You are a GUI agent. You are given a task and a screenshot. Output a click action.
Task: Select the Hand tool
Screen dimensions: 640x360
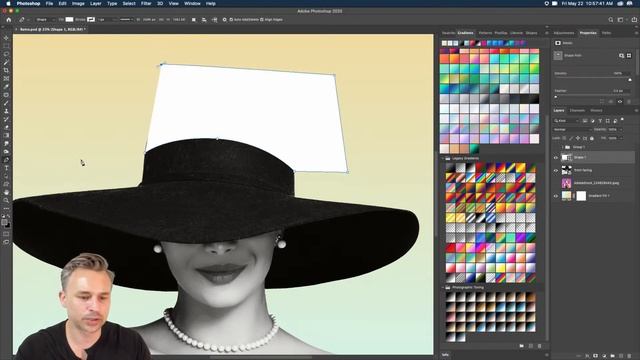[x=6, y=192]
